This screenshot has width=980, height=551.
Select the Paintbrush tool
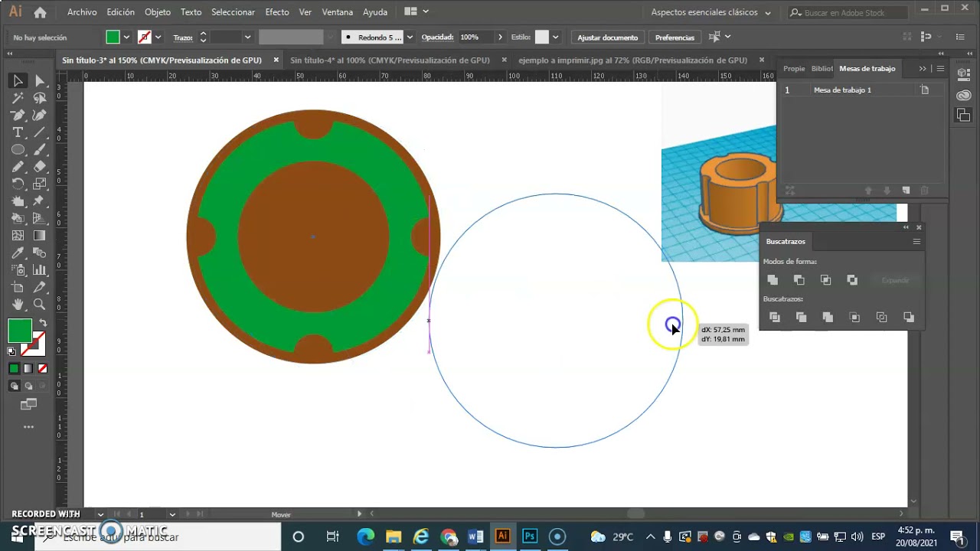point(39,150)
